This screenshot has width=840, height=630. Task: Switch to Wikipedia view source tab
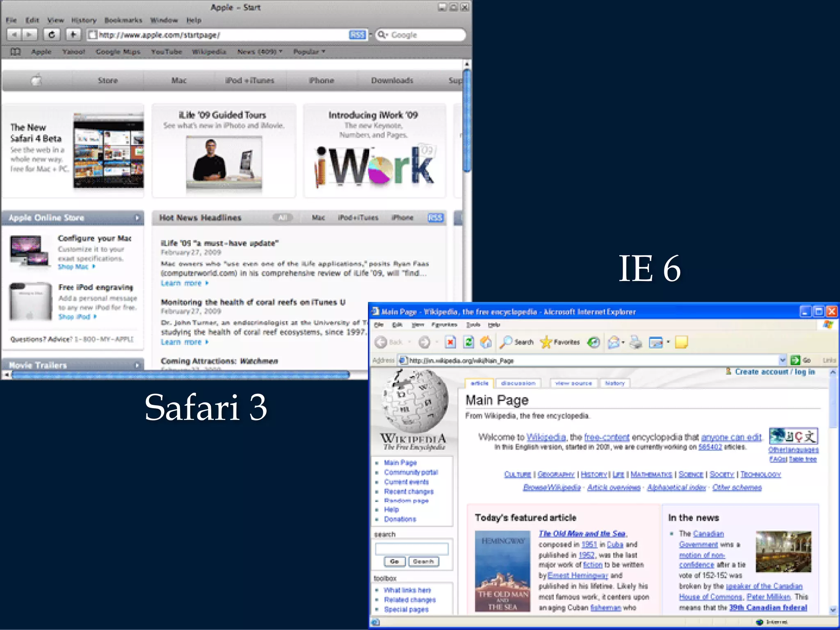573,383
